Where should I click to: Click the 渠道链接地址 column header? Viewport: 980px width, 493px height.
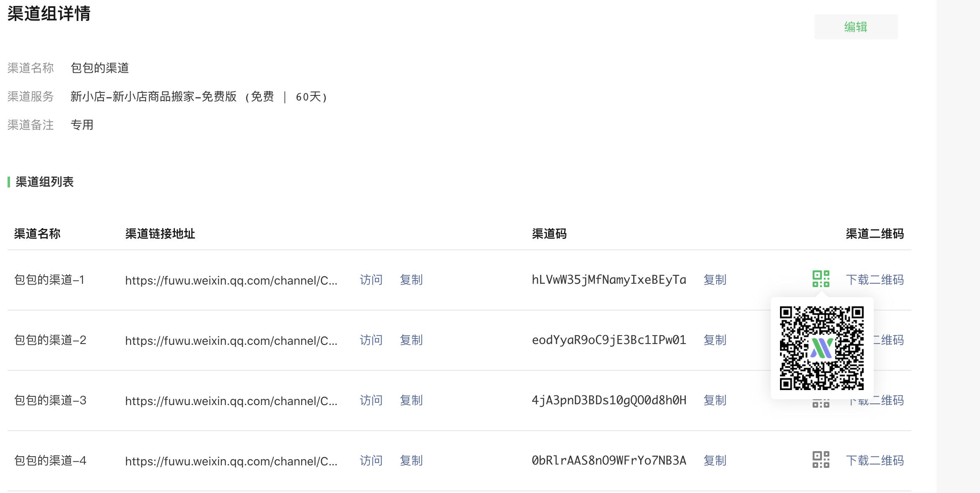point(160,234)
